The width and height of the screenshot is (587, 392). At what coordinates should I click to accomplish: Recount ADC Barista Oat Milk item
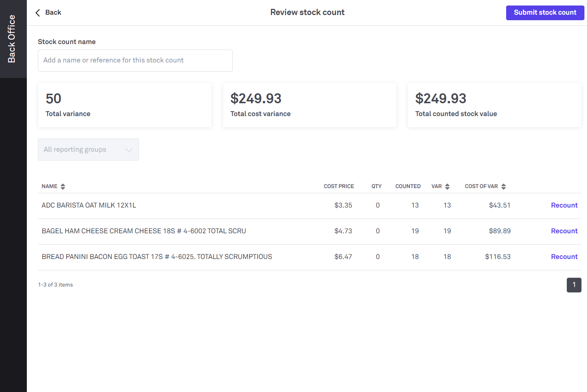point(564,205)
